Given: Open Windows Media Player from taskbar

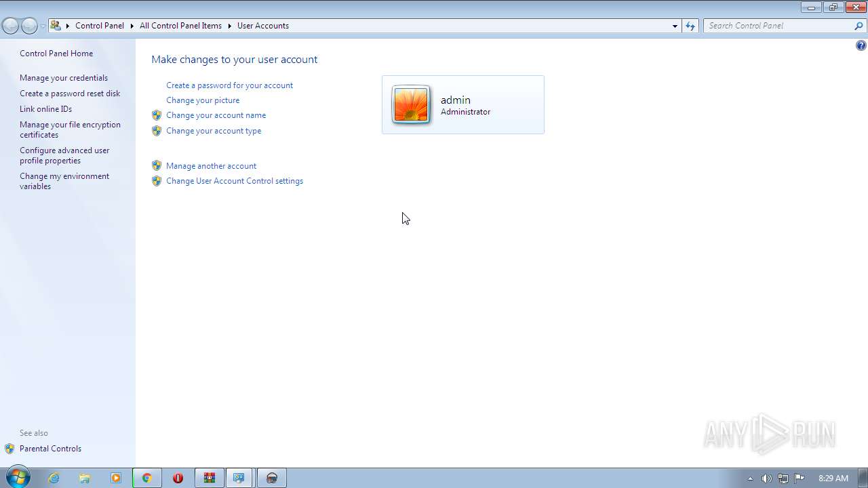Looking at the screenshot, I should 116,478.
